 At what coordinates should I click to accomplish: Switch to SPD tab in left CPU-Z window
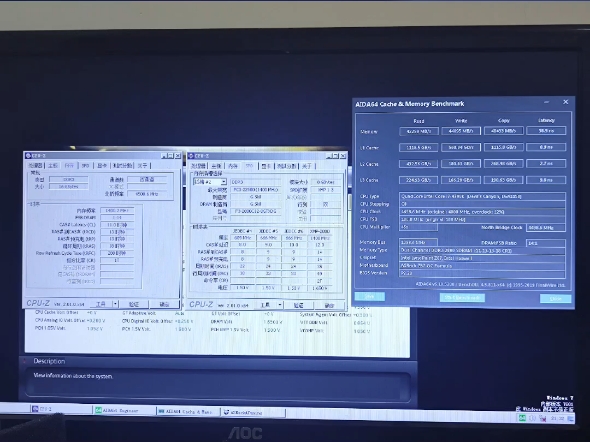86,166
